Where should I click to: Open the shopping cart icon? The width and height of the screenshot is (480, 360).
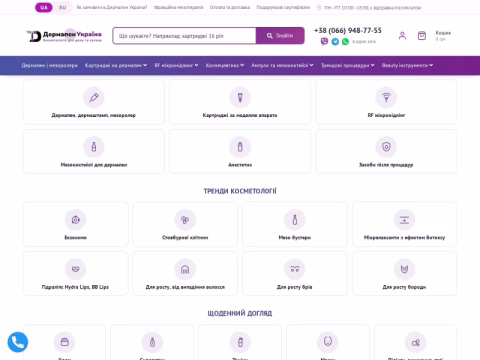click(422, 35)
